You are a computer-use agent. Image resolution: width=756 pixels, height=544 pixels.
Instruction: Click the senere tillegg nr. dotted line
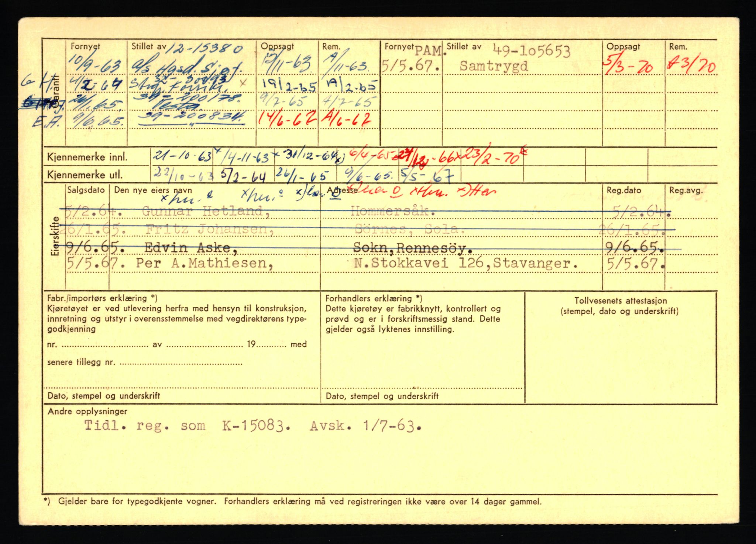click(181, 364)
